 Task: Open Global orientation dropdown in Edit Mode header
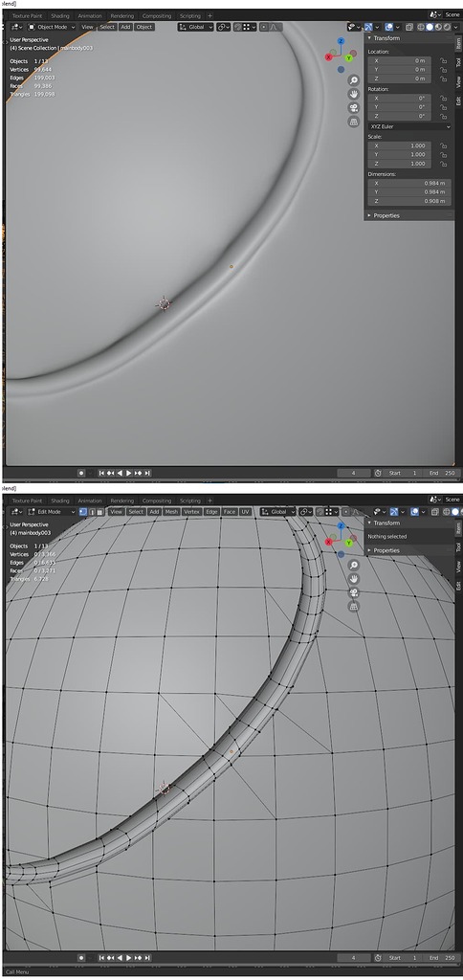tap(278, 512)
